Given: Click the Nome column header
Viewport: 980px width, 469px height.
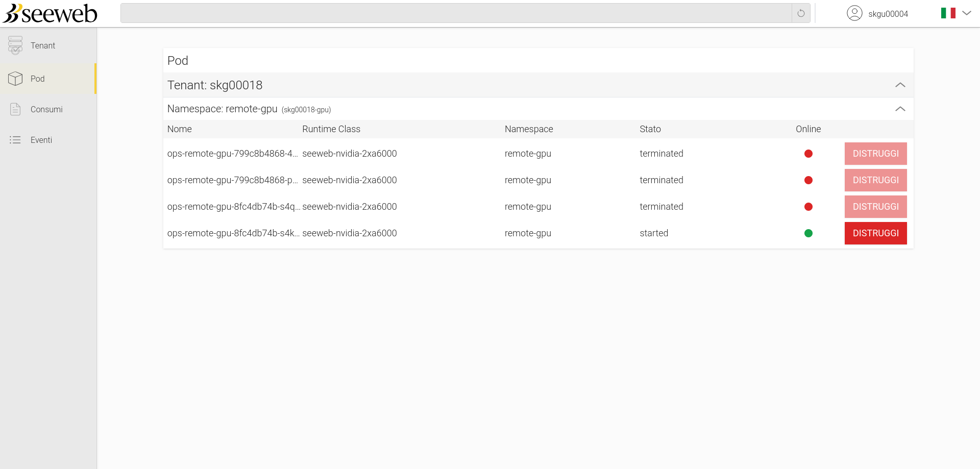Looking at the screenshot, I should (180, 129).
